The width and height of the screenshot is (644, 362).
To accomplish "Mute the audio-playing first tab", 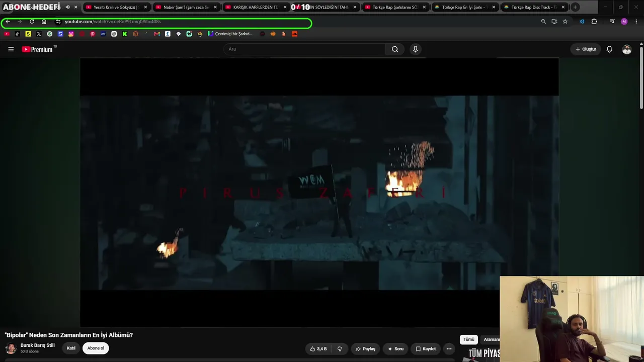I will [67, 7].
